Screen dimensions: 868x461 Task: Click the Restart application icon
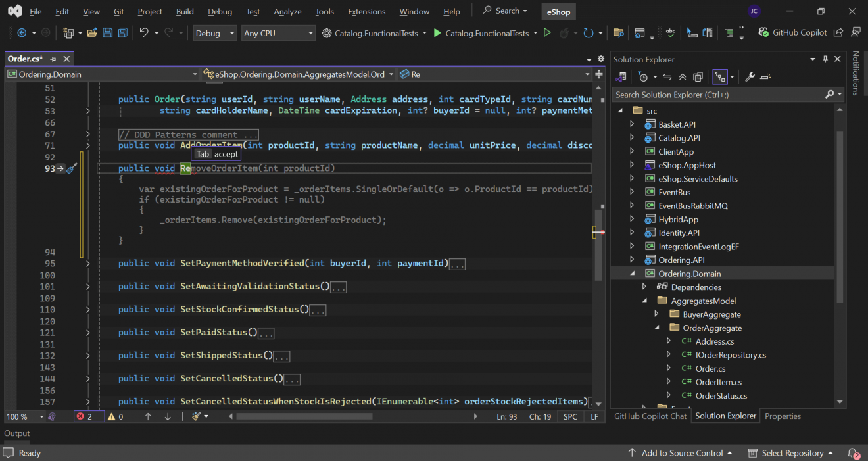[588, 32]
